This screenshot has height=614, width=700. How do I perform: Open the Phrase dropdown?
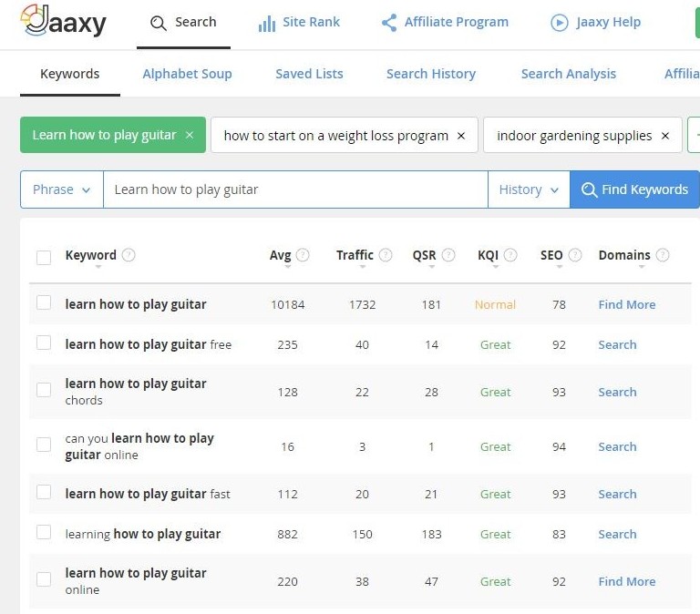pyautogui.click(x=62, y=189)
